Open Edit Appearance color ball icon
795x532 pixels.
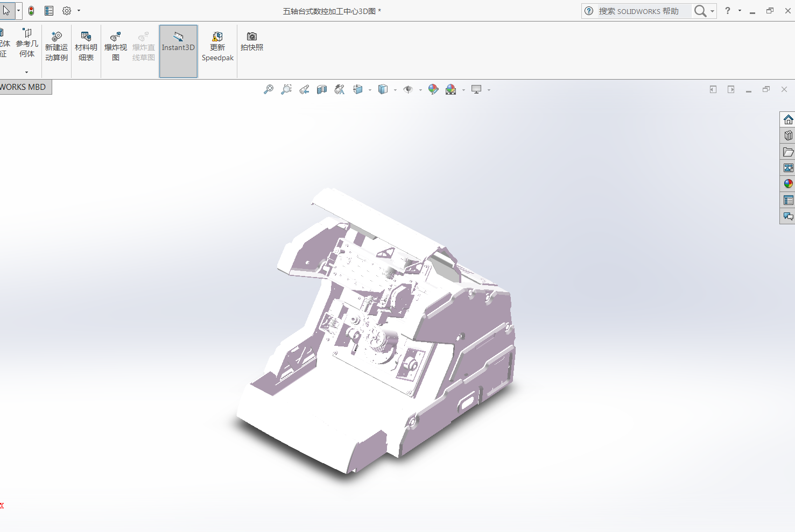[433, 89]
